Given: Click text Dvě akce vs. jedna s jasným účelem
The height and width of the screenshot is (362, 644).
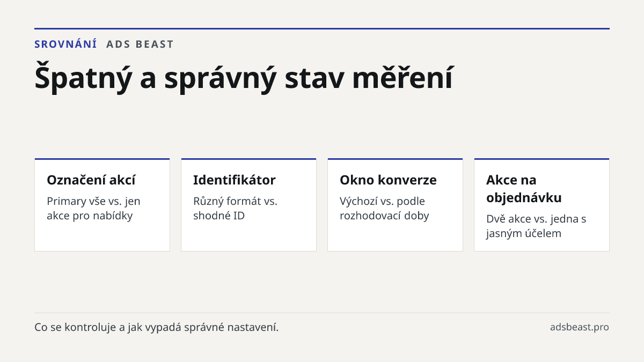Looking at the screenshot, I should pos(536,226).
